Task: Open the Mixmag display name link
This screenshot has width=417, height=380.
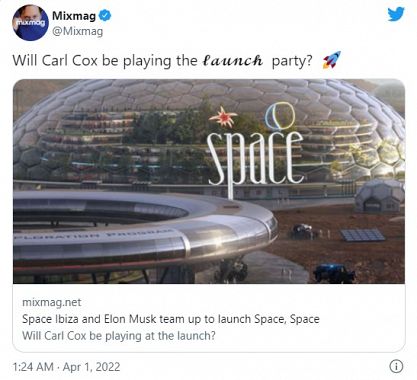Action: 74,16
